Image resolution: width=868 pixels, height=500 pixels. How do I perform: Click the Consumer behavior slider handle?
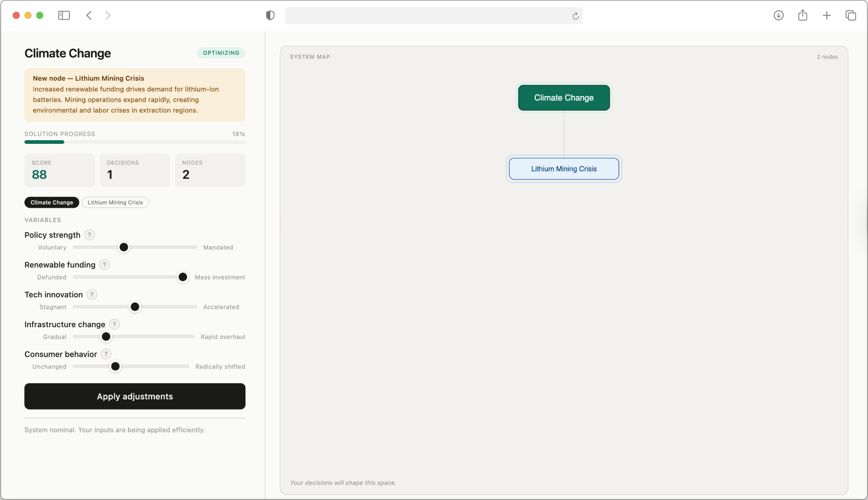115,367
